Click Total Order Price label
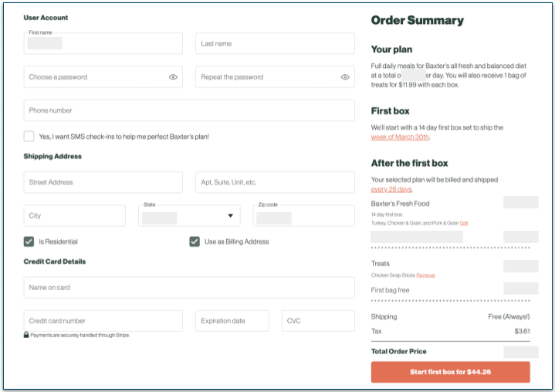555x392 pixels. pyautogui.click(x=398, y=351)
